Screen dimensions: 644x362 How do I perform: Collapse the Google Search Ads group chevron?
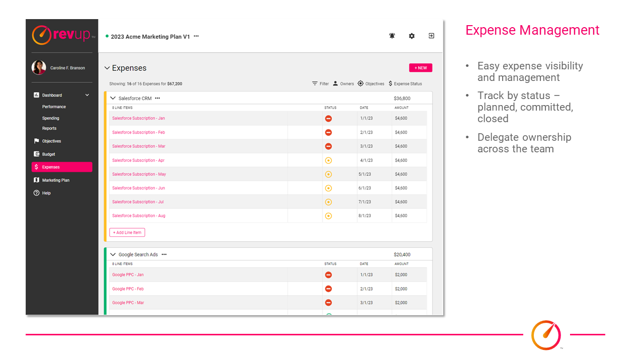(x=113, y=254)
